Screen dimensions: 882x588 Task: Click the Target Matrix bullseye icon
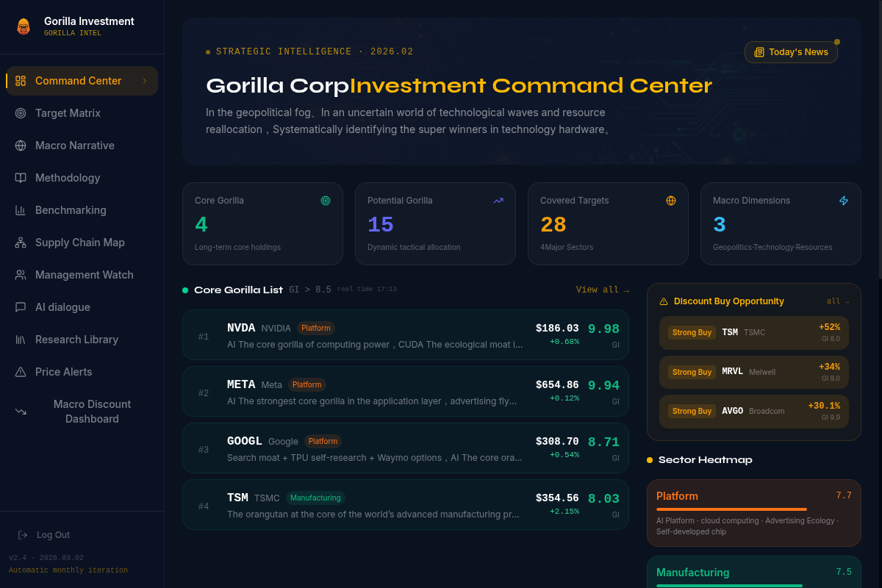click(21, 113)
